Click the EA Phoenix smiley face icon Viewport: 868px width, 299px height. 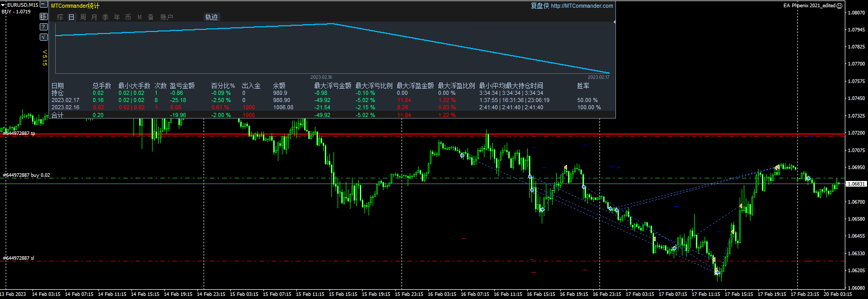[x=839, y=6]
